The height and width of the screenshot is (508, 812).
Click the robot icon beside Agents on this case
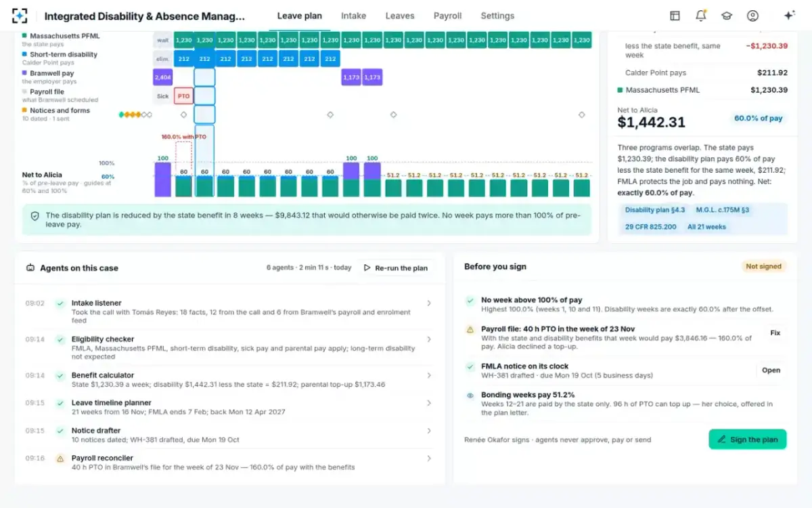tap(30, 268)
